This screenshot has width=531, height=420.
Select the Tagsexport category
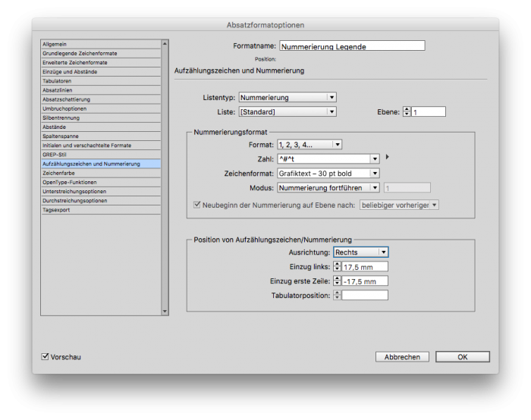pyautogui.click(x=101, y=210)
